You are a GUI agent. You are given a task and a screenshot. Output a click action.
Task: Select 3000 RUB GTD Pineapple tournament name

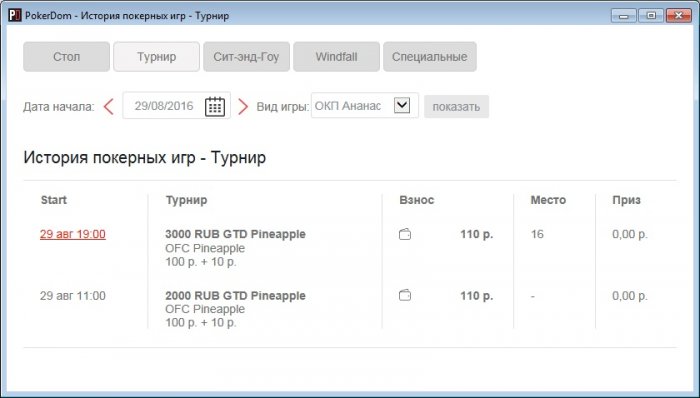point(235,234)
